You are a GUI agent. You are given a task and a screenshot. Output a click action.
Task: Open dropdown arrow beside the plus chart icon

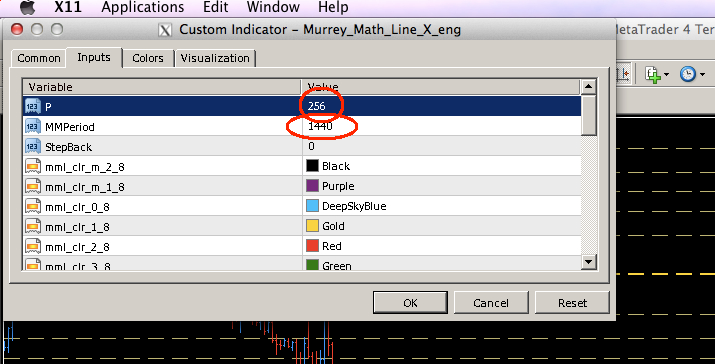point(666,74)
